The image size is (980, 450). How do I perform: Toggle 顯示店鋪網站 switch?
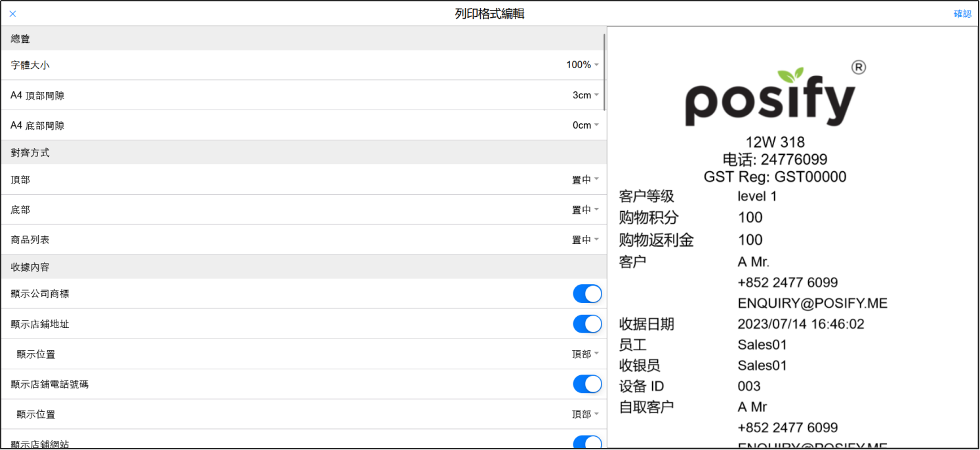pos(587,443)
